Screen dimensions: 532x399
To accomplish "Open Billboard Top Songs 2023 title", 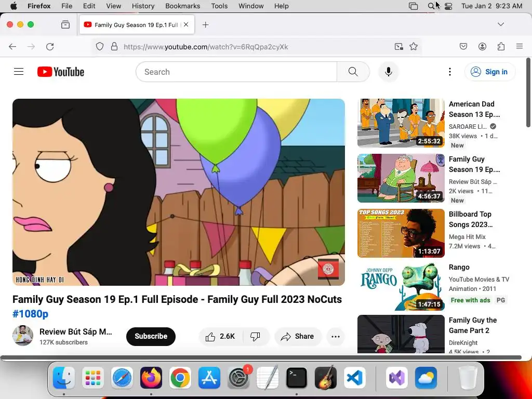I will click(x=471, y=219).
